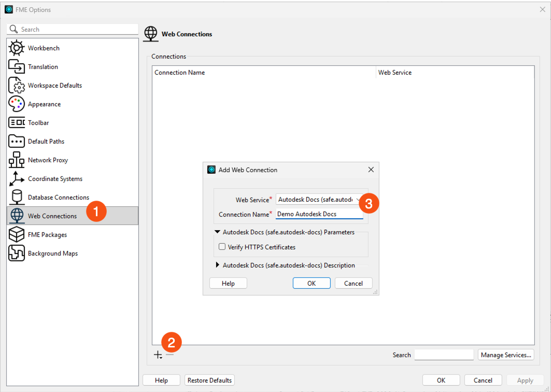Click Help in Add Web Connection dialog
The height and width of the screenshot is (392, 551).
228,283
